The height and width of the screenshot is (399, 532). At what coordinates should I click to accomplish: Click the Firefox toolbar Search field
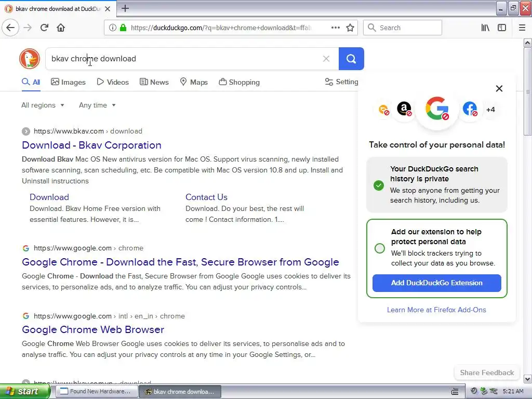coord(403,28)
